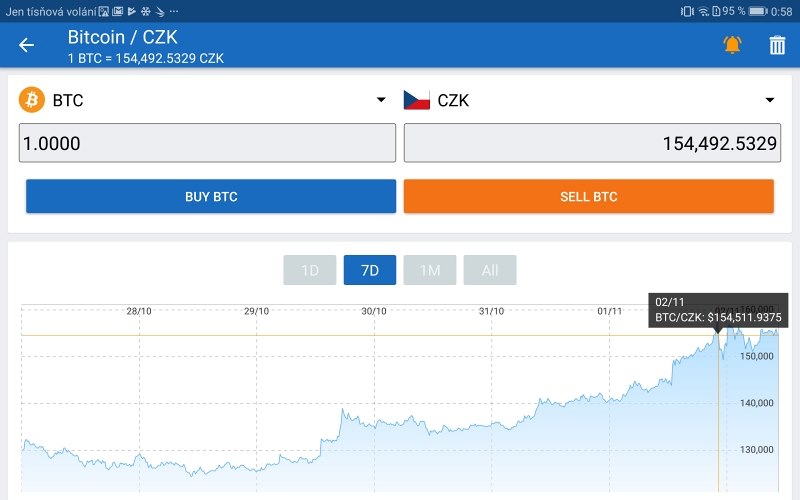Click the BUY BTC button

[211, 196]
